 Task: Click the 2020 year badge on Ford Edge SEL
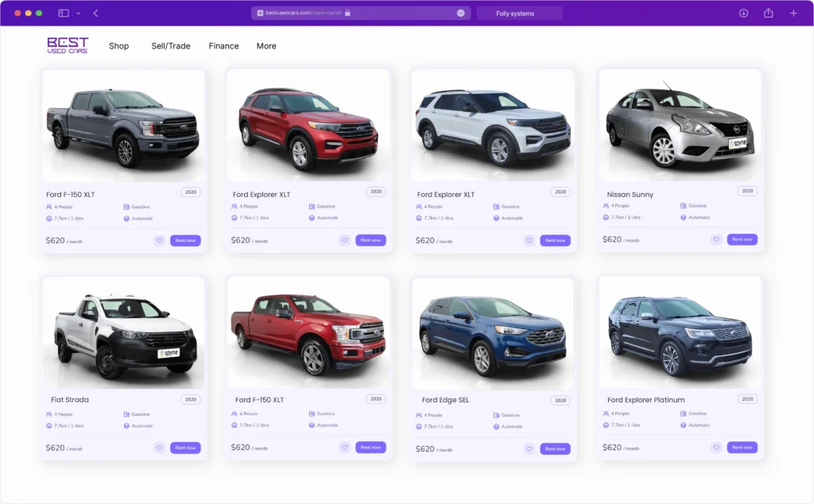click(560, 400)
